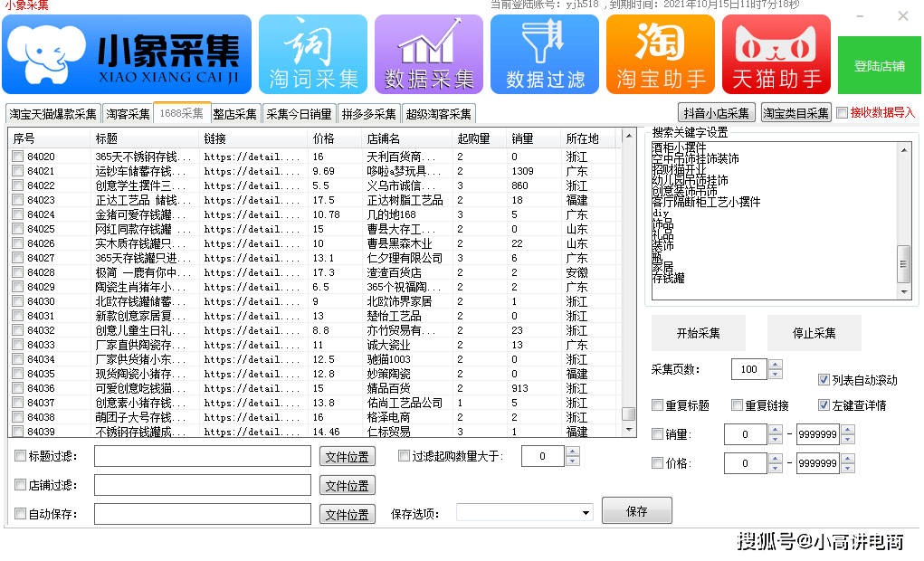Toggle the 重复链接 checkbox

tap(737, 404)
